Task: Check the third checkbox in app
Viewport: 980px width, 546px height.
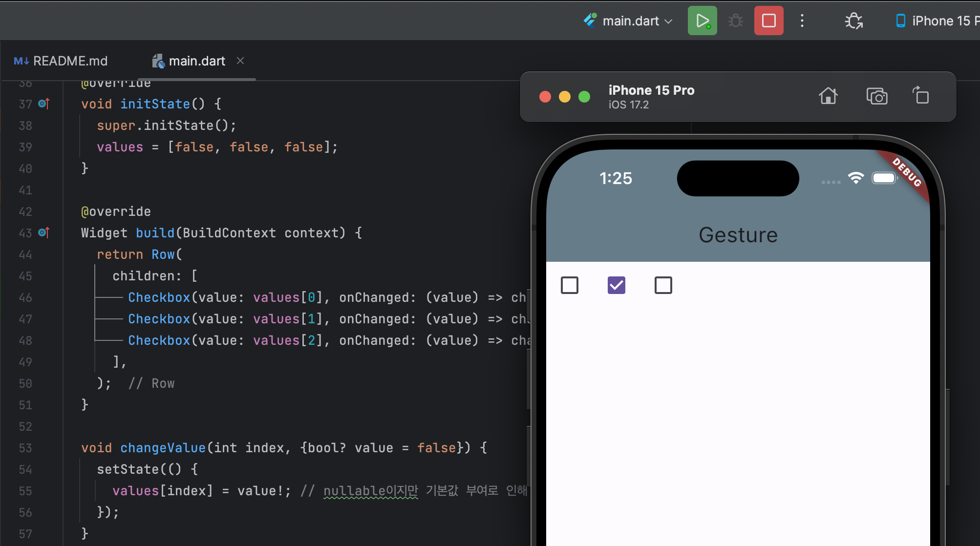Action: [663, 285]
